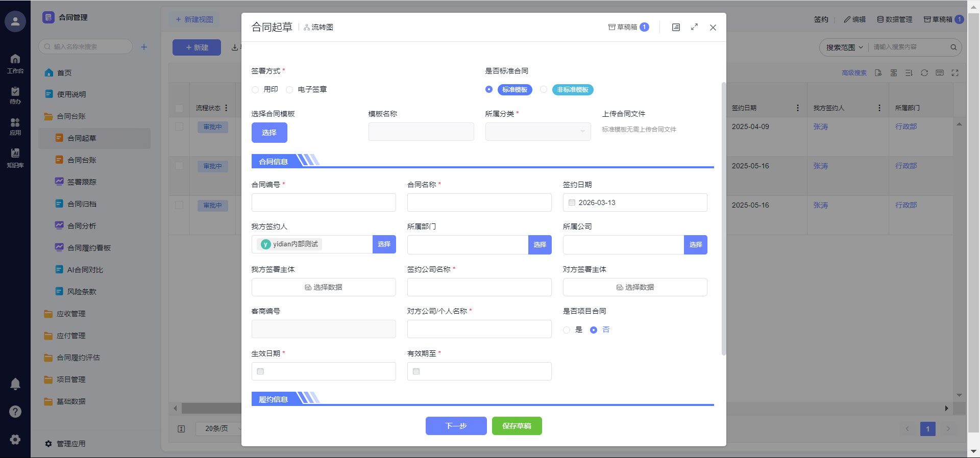Open the notifications bell in sidebar
This screenshot has width=980, height=458.
[15, 384]
